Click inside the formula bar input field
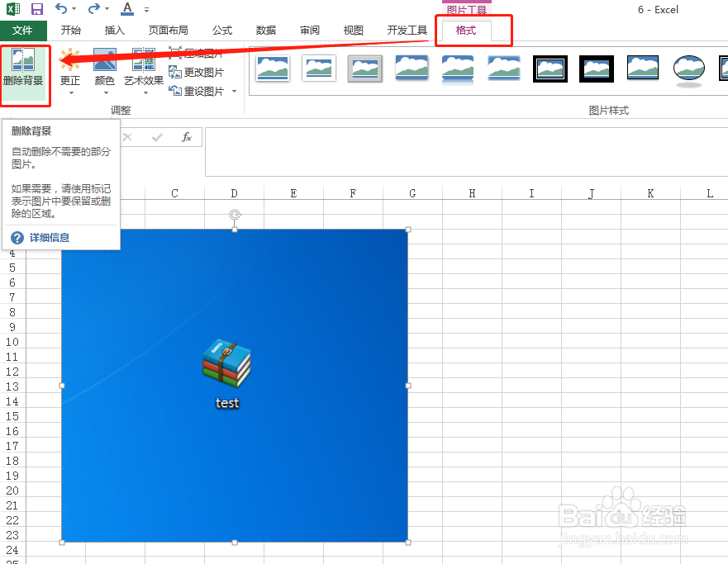 point(466,152)
